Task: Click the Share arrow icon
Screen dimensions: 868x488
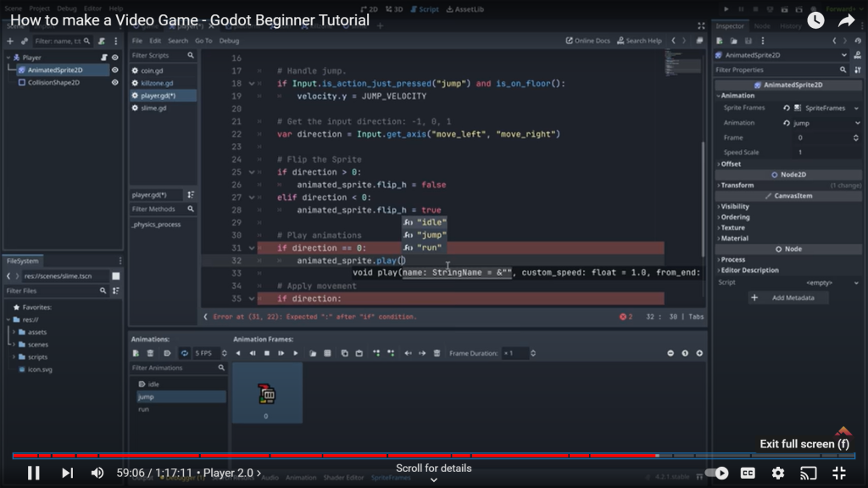Action: (846, 20)
